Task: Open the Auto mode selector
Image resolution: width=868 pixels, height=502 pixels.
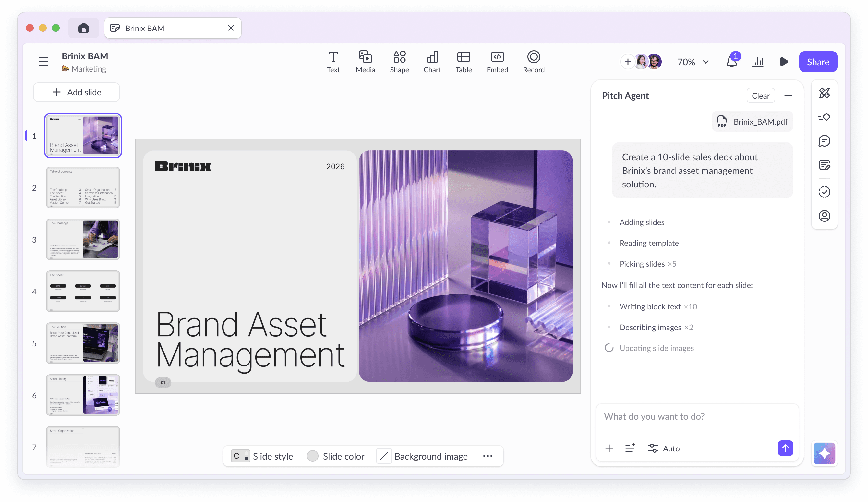Action: [x=664, y=448]
